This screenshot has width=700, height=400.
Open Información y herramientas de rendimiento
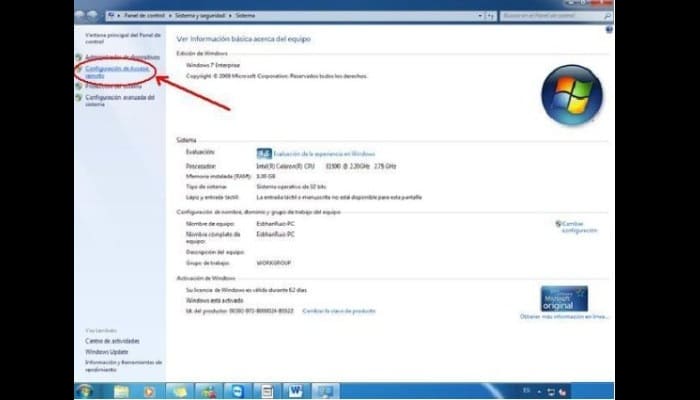coord(123,366)
